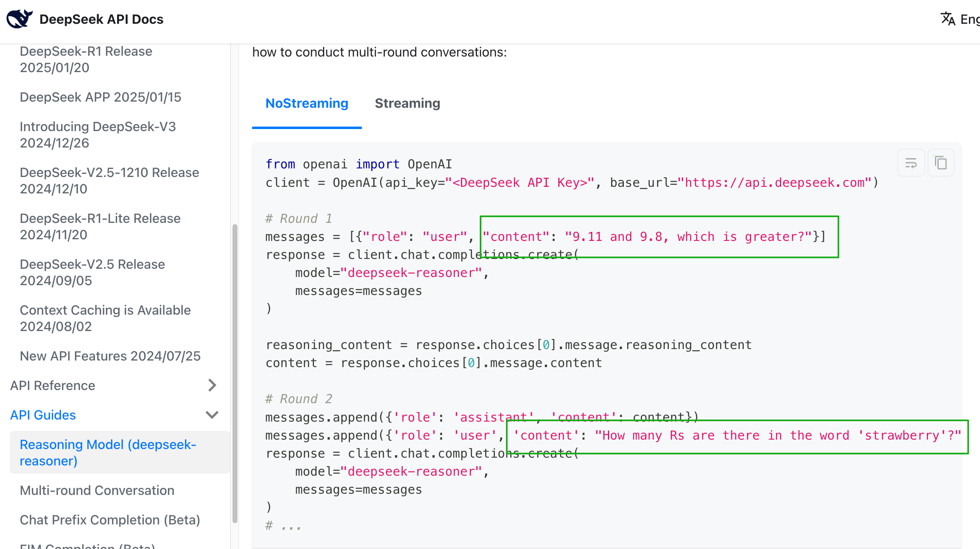Copy the code block contents
Screen dimensions: 980x549
[x=941, y=163]
